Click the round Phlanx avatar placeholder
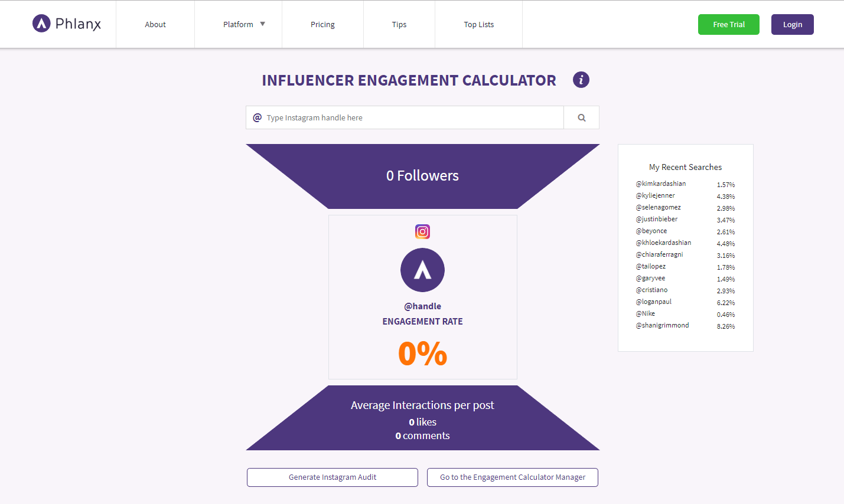The height and width of the screenshot is (504, 844). coord(422,270)
